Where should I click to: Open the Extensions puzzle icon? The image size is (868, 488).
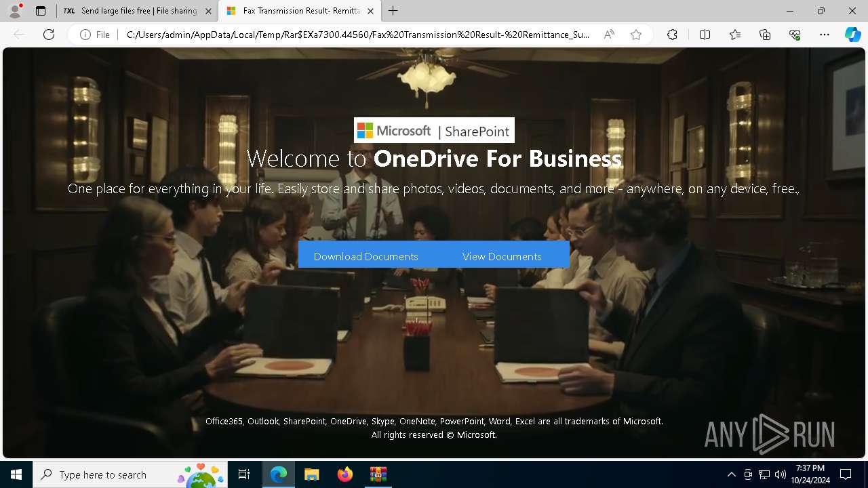[x=672, y=35]
